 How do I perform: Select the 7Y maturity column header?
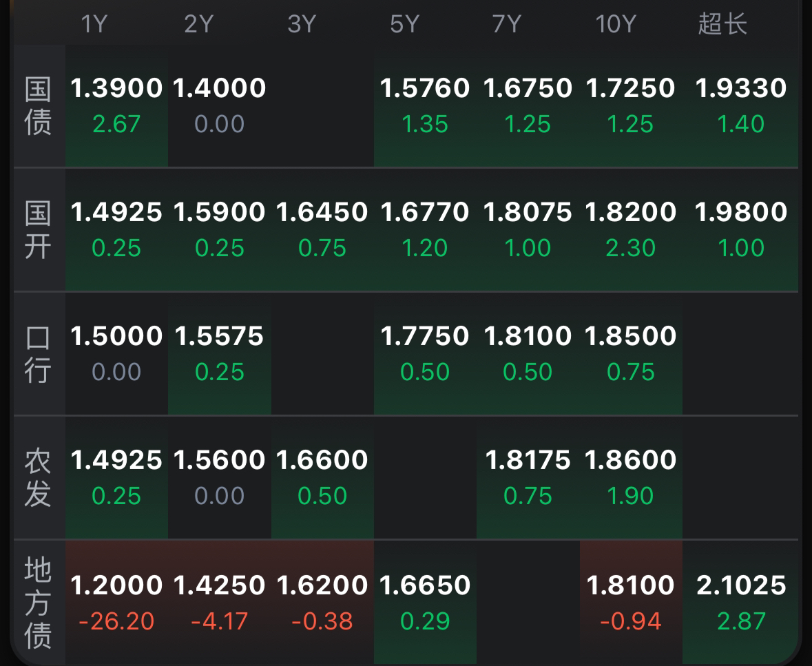point(506,24)
